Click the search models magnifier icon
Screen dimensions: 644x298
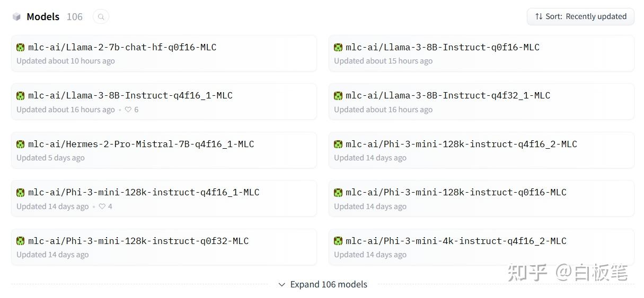101,17
